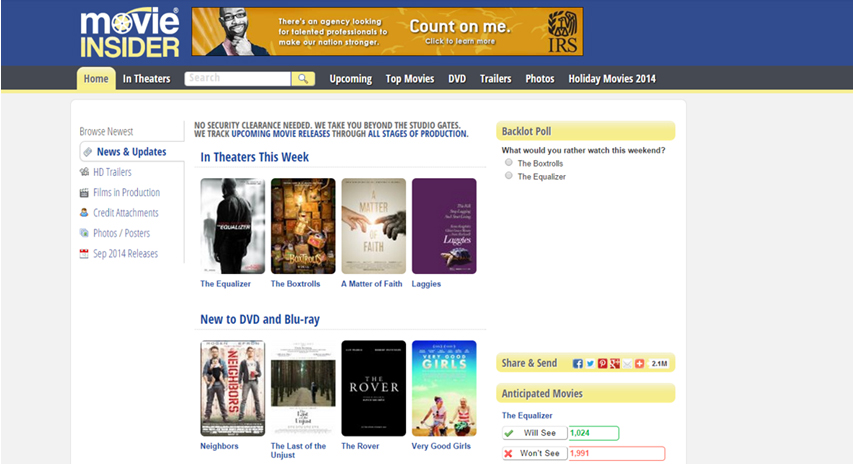Share on Pinterest icon

coord(603,363)
